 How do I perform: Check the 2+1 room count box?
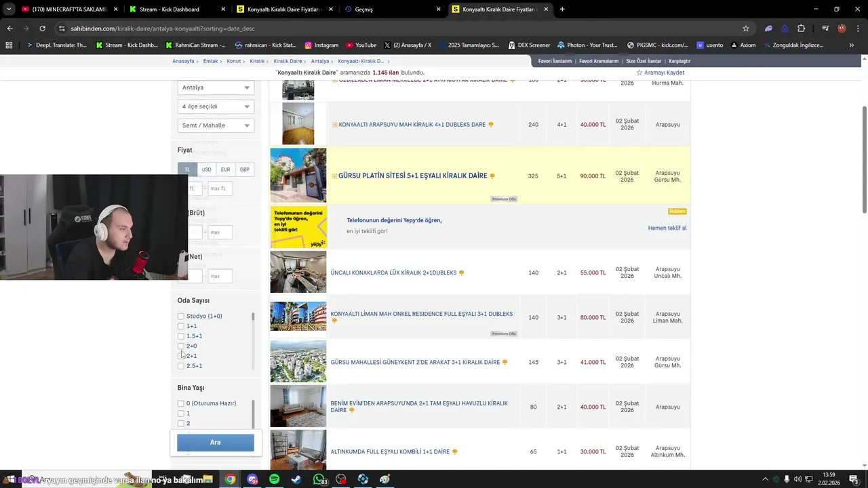tap(181, 356)
